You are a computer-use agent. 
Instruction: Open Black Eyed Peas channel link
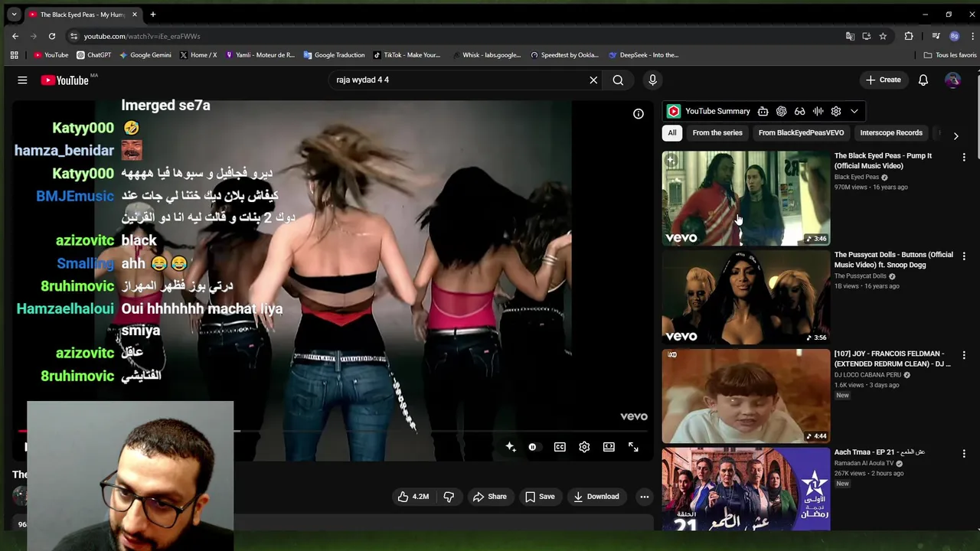point(857,178)
